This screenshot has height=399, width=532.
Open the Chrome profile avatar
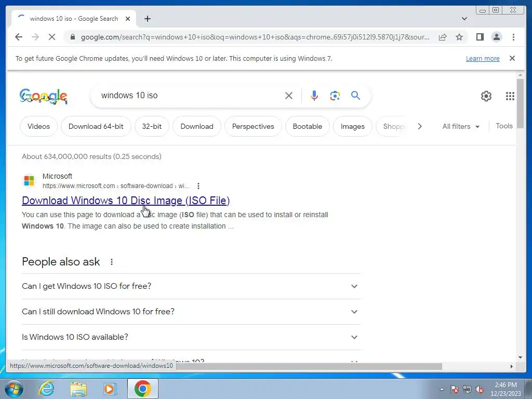pyautogui.click(x=496, y=37)
